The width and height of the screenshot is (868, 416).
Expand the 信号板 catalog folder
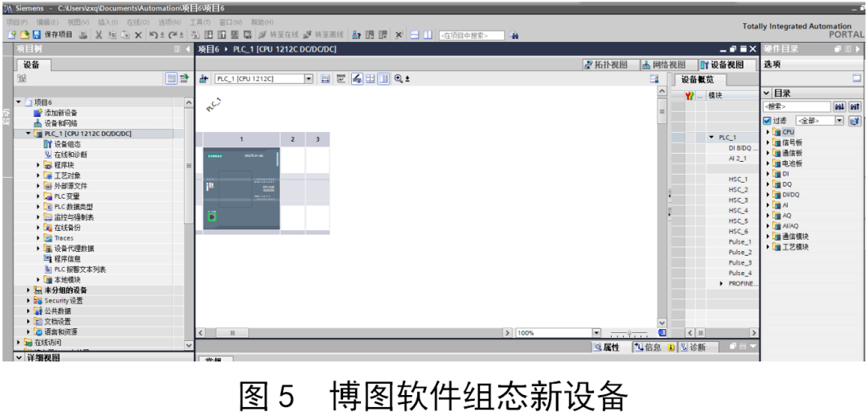pos(768,142)
